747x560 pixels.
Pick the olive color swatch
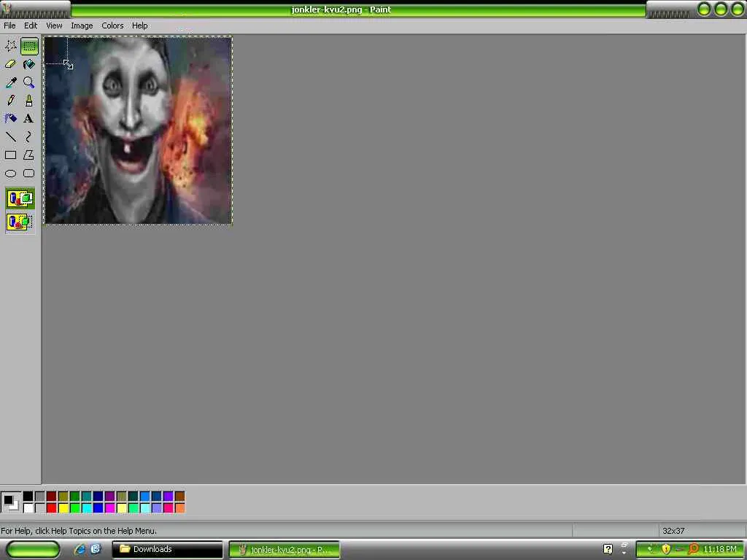pyautogui.click(x=63, y=497)
